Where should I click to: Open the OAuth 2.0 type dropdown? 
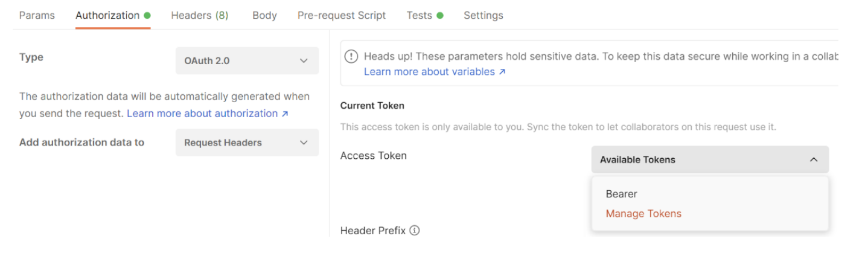click(247, 61)
